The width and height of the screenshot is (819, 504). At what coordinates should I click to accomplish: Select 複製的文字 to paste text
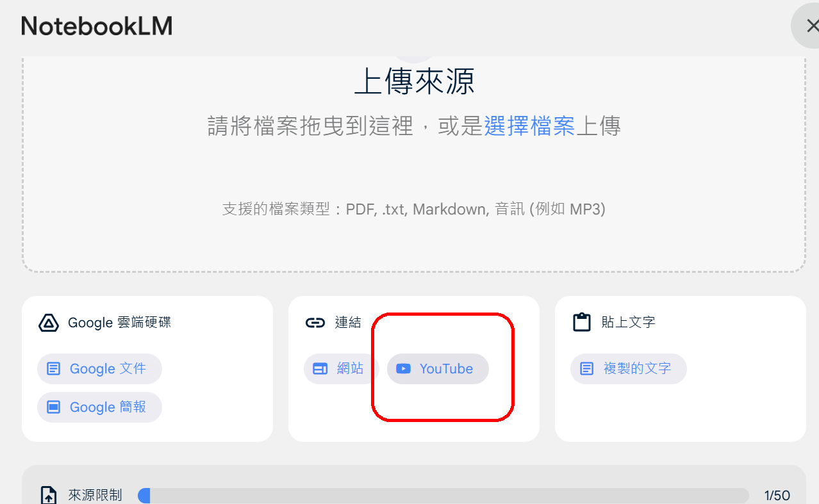pyautogui.click(x=628, y=369)
